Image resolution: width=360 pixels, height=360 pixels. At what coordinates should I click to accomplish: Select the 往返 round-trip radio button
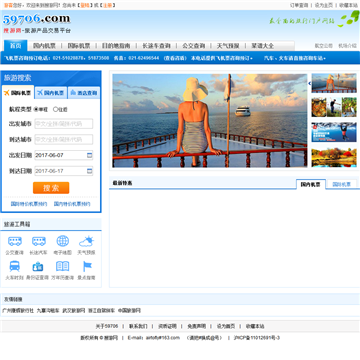(55, 109)
